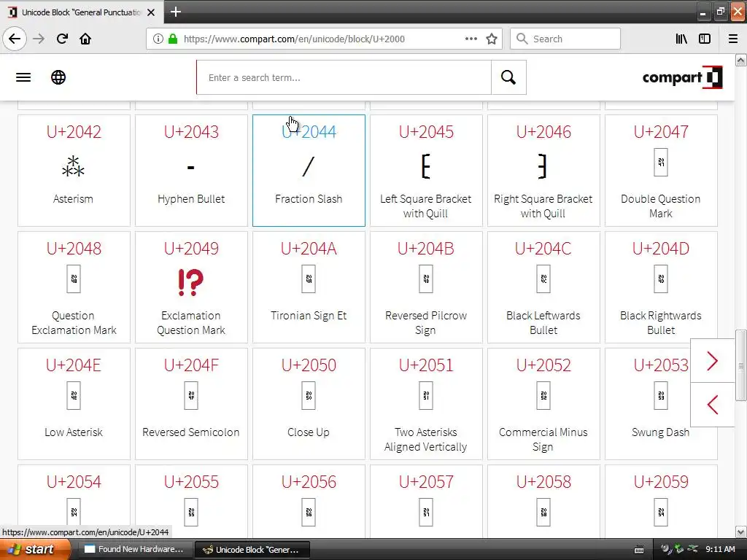Click the magnifier search button on Compart
Screen dimensions: 747x560
click(x=508, y=77)
